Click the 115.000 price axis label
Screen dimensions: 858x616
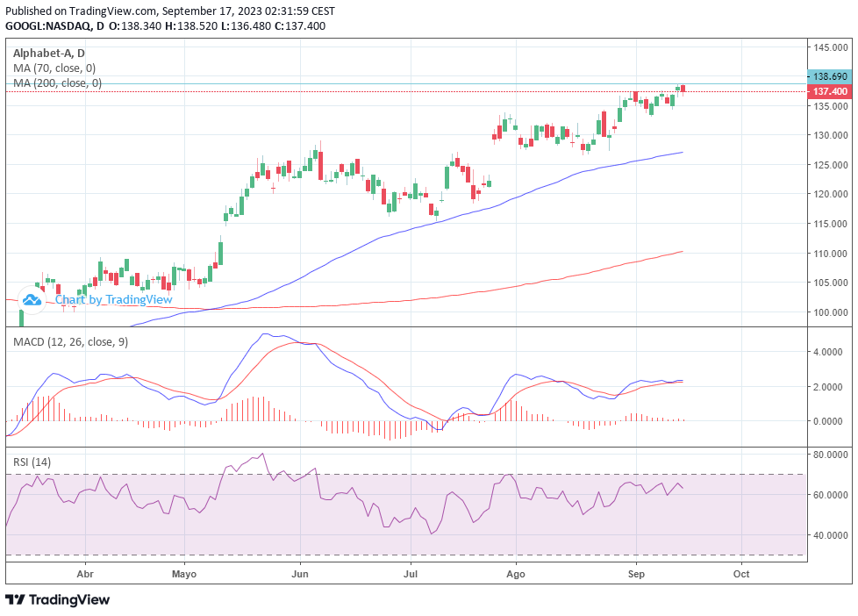tap(830, 224)
